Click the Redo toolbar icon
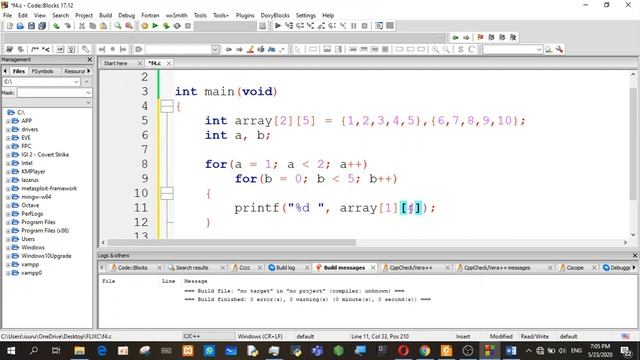Image resolution: width=640 pixels, height=360 pixels. [x=67, y=26]
